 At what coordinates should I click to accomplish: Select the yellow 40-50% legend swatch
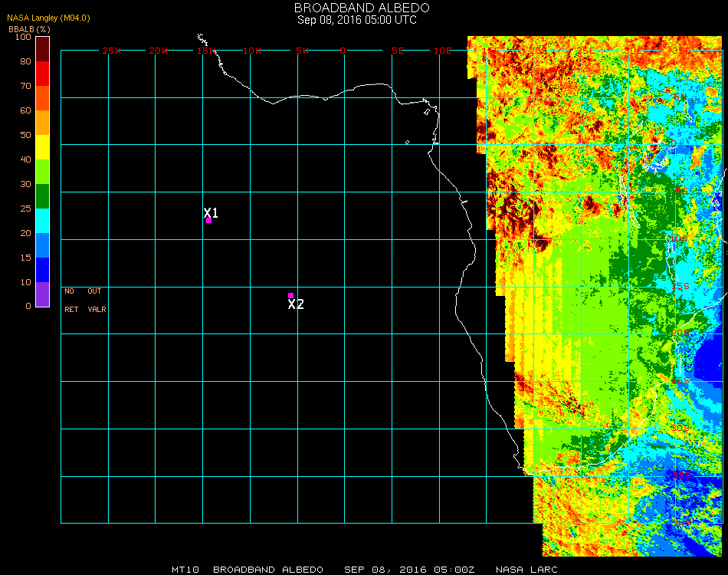[x=42, y=147]
